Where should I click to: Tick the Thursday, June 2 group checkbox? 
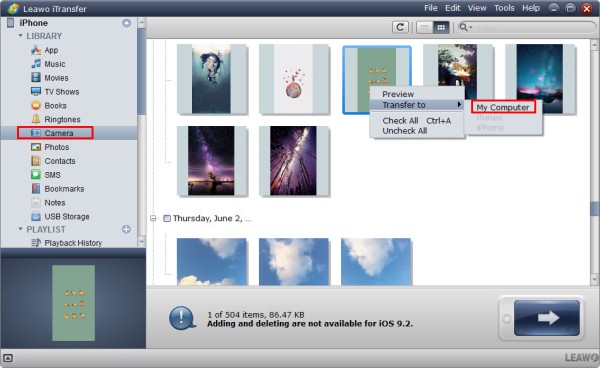(x=167, y=218)
